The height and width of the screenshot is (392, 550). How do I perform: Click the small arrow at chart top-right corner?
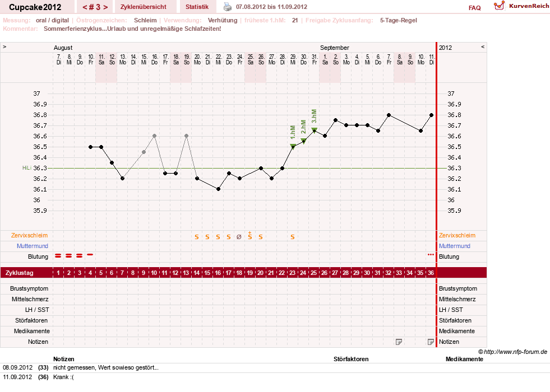click(x=483, y=46)
